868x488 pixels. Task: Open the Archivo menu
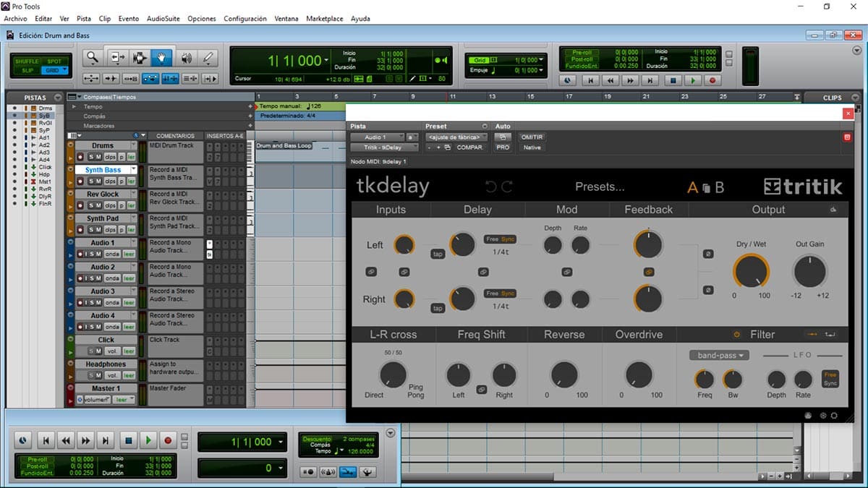click(16, 19)
